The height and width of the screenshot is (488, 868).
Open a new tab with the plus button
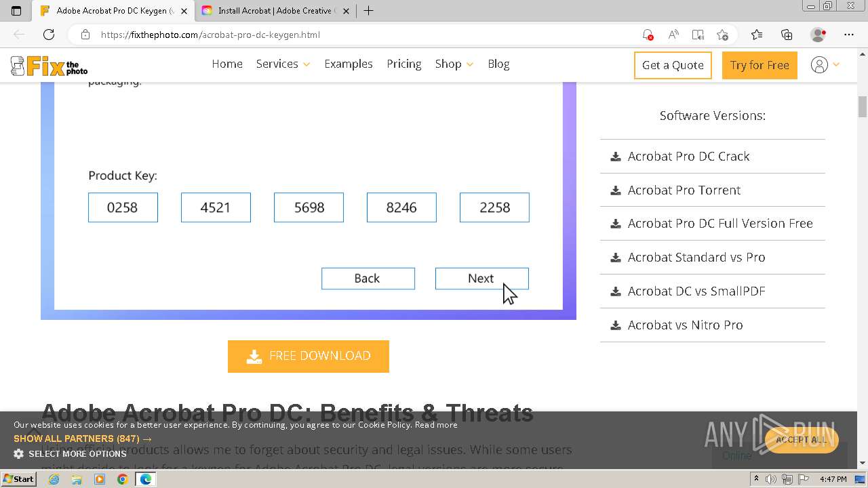tap(368, 11)
